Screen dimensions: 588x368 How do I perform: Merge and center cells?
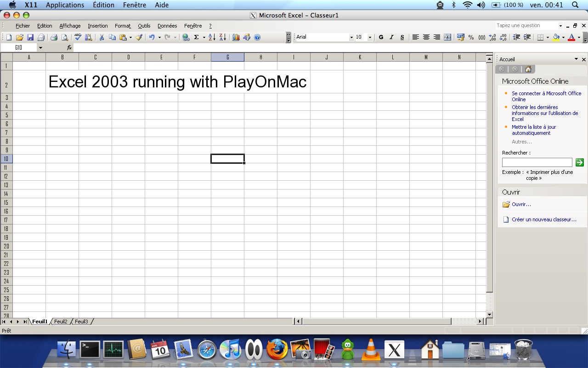coord(447,37)
